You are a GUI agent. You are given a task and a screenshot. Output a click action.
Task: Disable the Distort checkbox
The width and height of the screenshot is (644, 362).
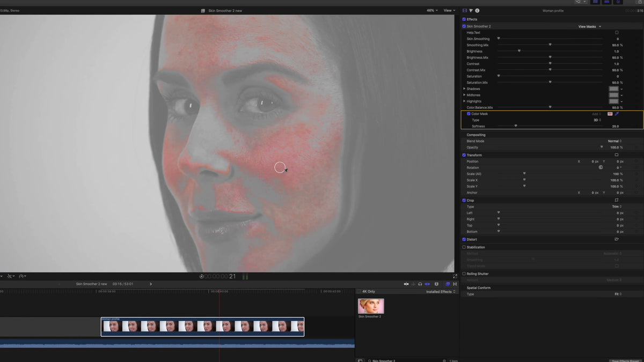[x=464, y=239]
